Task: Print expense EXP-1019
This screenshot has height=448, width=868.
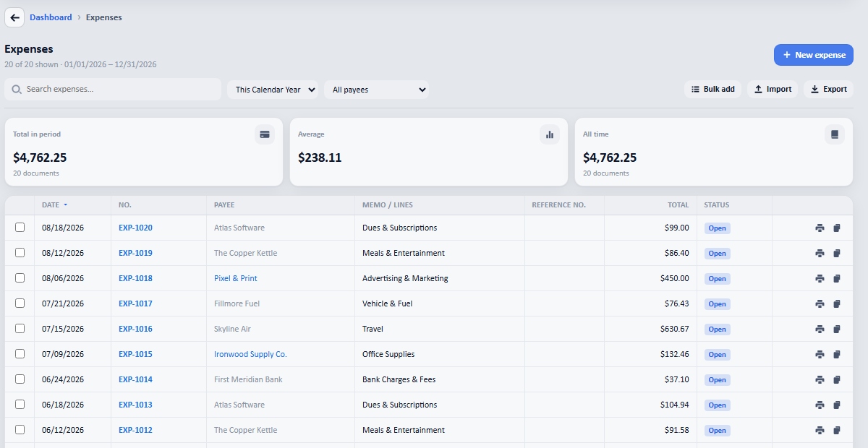Action: pyautogui.click(x=820, y=254)
